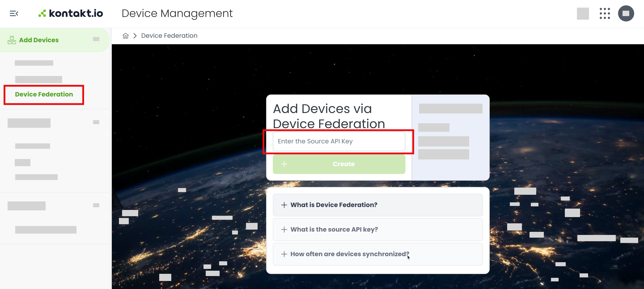
Task: Focus the Source API Key field
Action: point(339,141)
